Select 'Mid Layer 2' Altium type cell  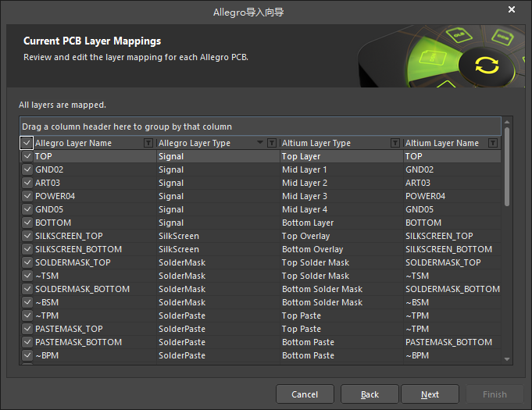pos(341,183)
